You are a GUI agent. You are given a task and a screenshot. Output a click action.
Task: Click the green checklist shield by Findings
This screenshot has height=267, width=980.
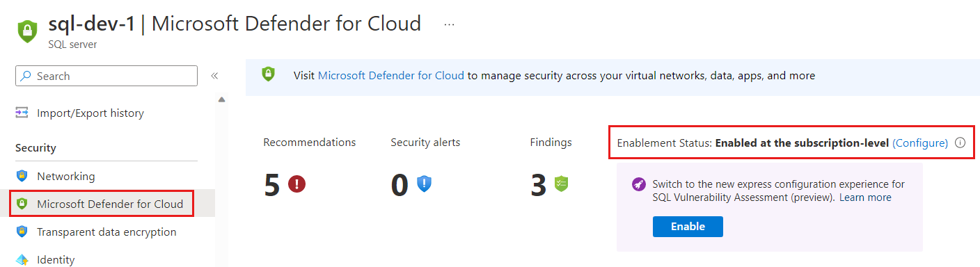562,184
